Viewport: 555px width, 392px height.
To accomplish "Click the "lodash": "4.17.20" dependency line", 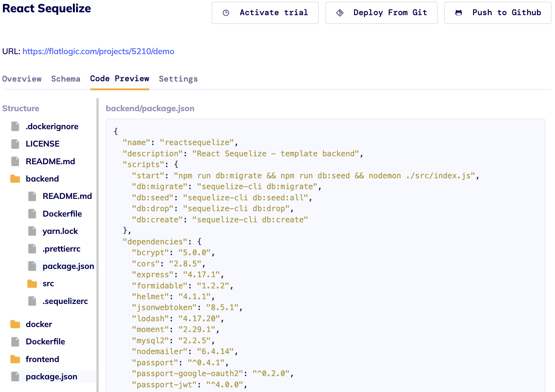I will click(178, 319).
